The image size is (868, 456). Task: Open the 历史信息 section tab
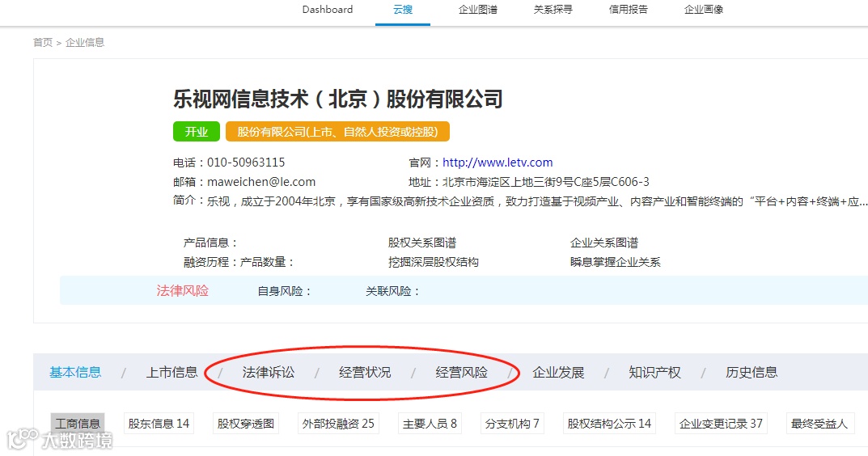pos(752,373)
